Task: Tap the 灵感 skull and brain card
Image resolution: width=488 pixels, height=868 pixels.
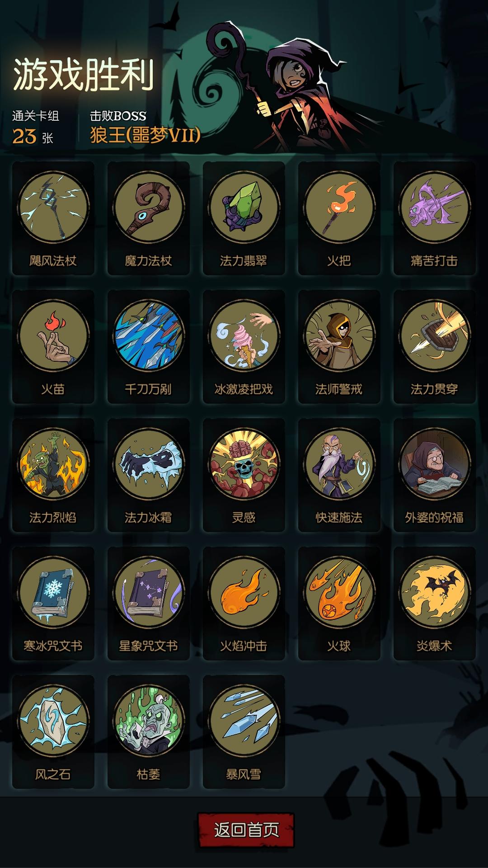Action: pos(244,475)
